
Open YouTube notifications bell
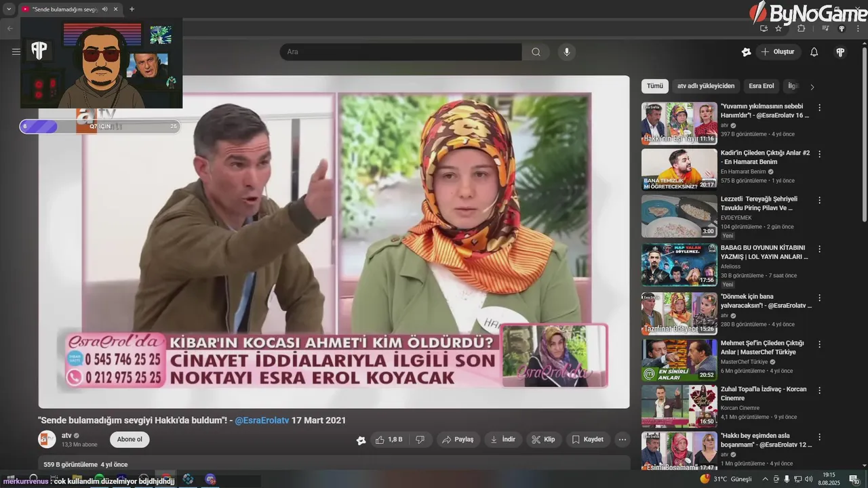pyautogui.click(x=814, y=52)
